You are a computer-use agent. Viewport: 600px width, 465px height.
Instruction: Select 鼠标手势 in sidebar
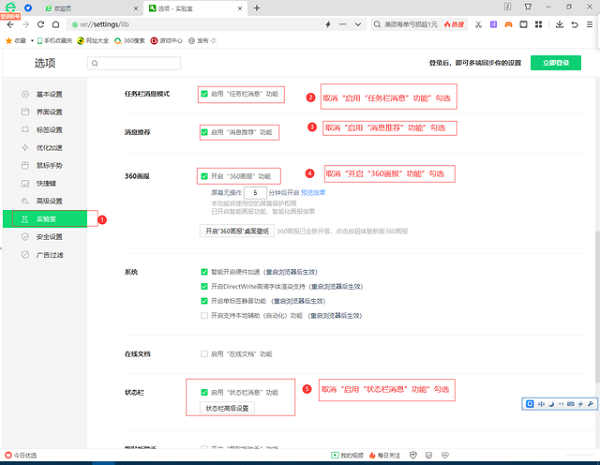tap(45, 165)
